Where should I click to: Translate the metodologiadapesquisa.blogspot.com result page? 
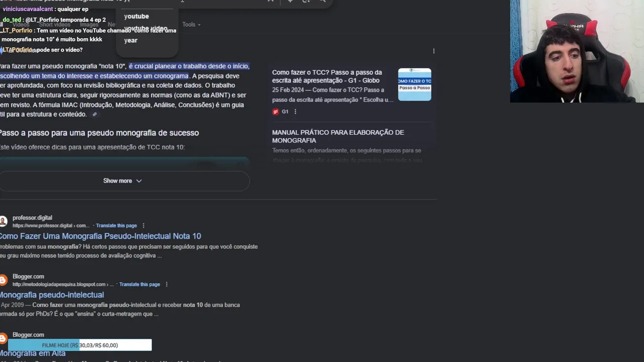139,285
